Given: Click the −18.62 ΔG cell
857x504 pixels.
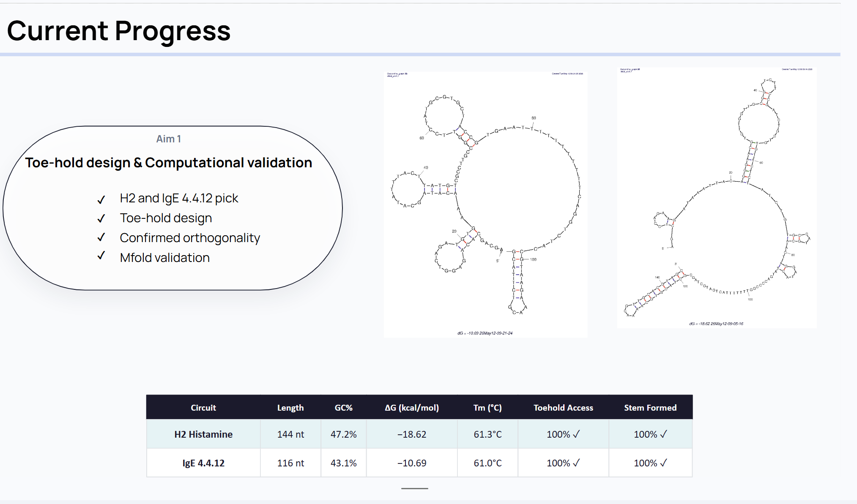Looking at the screenshot, I should click(412, 434).
